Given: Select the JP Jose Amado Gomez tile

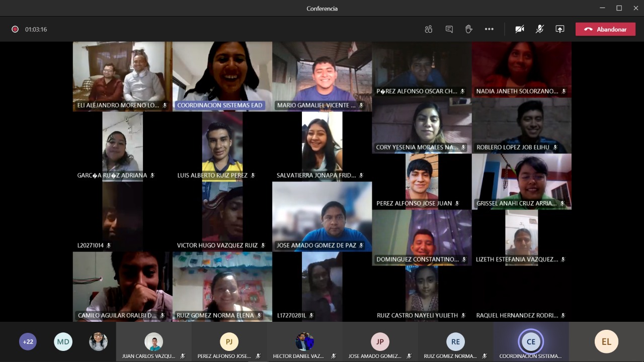Looking at the screenshot, I should tap(380, 342).
